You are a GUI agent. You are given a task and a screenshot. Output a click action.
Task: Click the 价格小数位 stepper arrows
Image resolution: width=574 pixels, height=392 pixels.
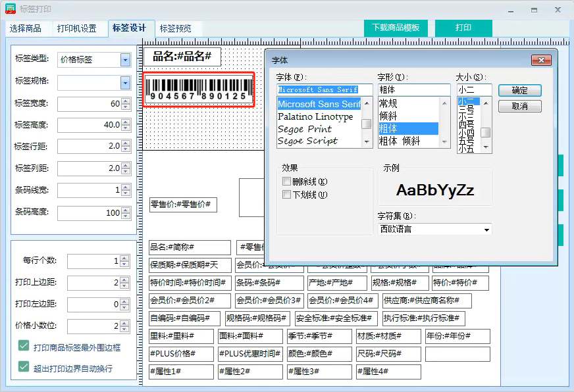coord(125,326)
